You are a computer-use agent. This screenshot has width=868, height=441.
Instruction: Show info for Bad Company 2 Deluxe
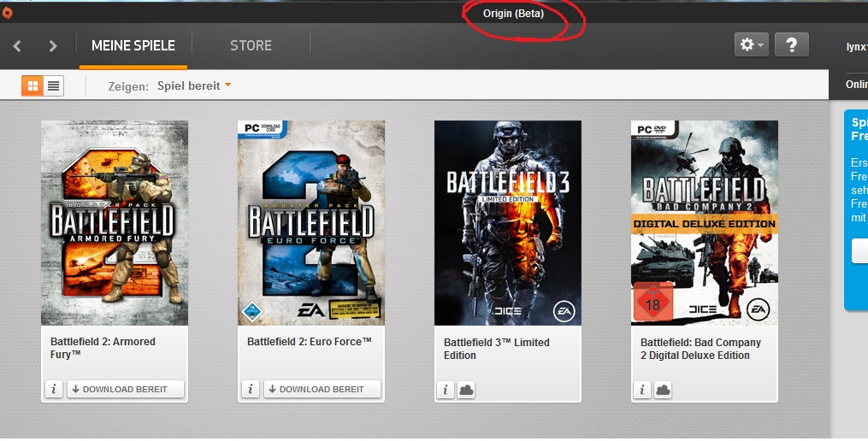click(641, 390)
